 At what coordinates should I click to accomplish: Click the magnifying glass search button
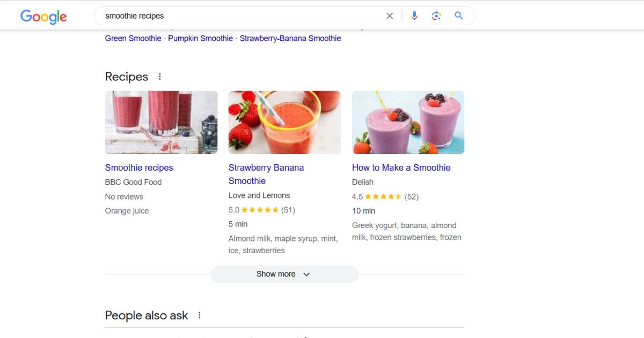point(459,16)
